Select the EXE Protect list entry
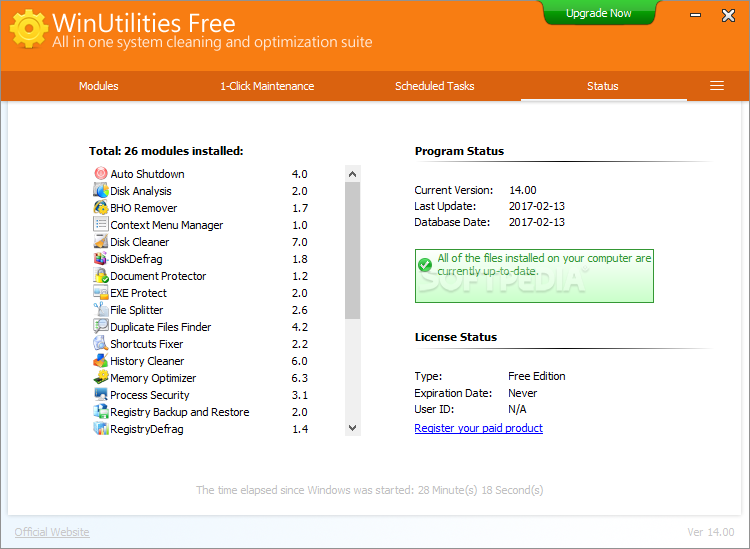Image resolution: width=750 pixels, height=549 pixels. [138, 293]
